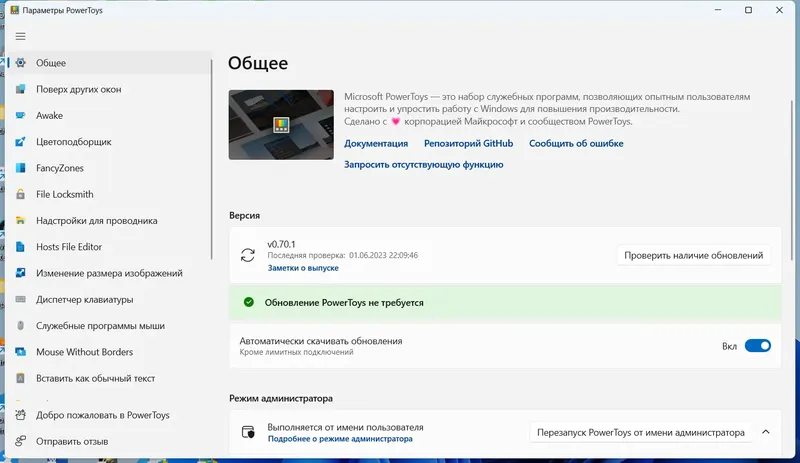This screenshot has height=463, width=800.
Task: Open the hamburger navigation menu
Action: [x=20, y=36]
